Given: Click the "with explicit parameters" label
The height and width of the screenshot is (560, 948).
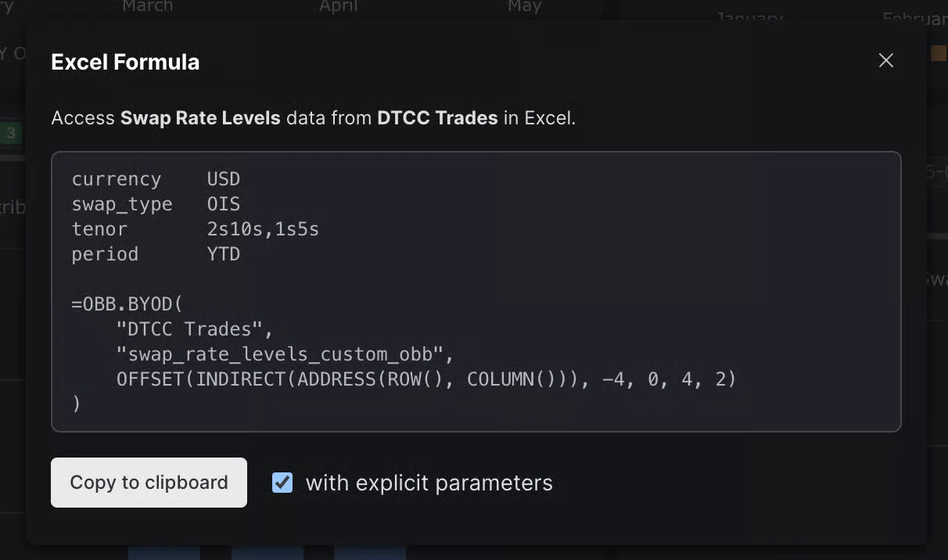Looking at the screenshot, I should [x=429, y=483].
